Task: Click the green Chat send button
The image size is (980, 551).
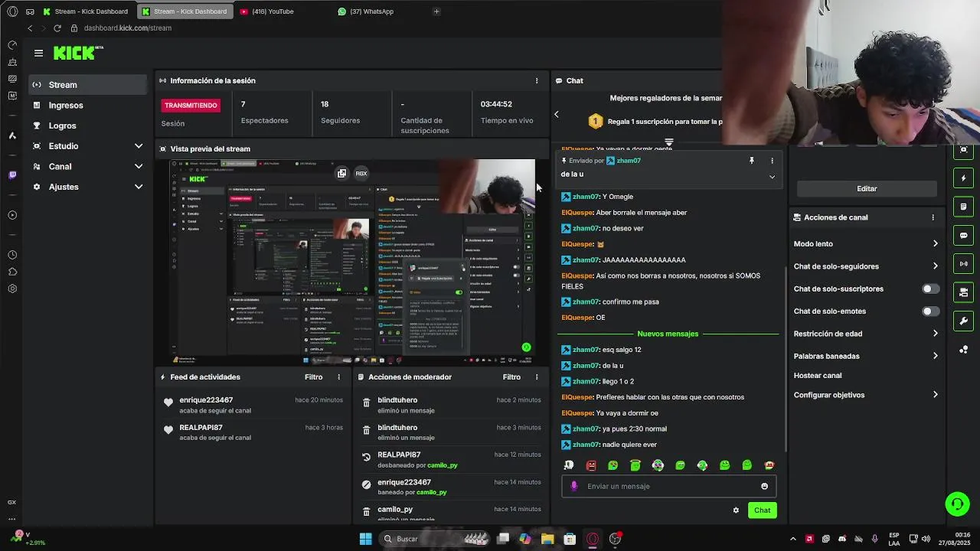Action: tap(762, 510)
